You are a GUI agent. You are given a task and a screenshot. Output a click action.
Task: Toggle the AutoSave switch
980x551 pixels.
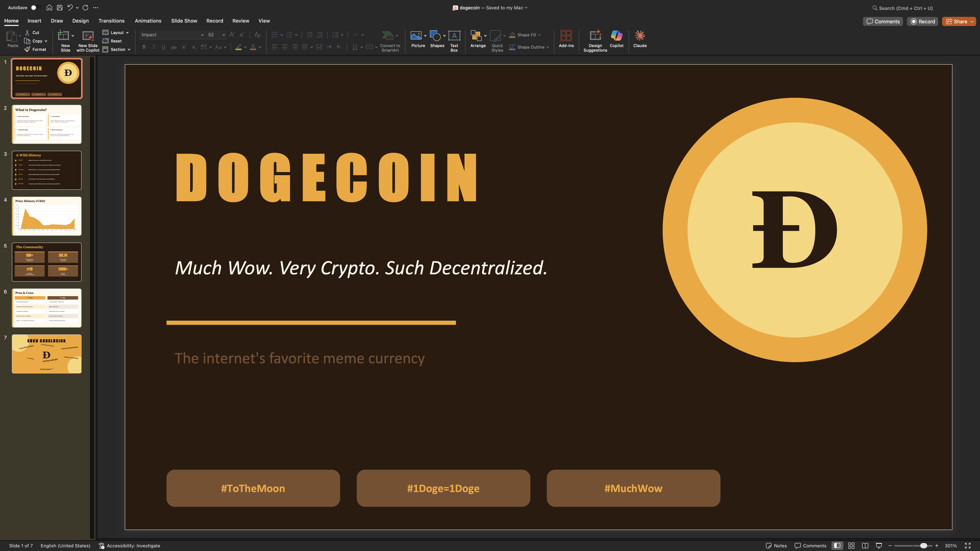point(35,8)
